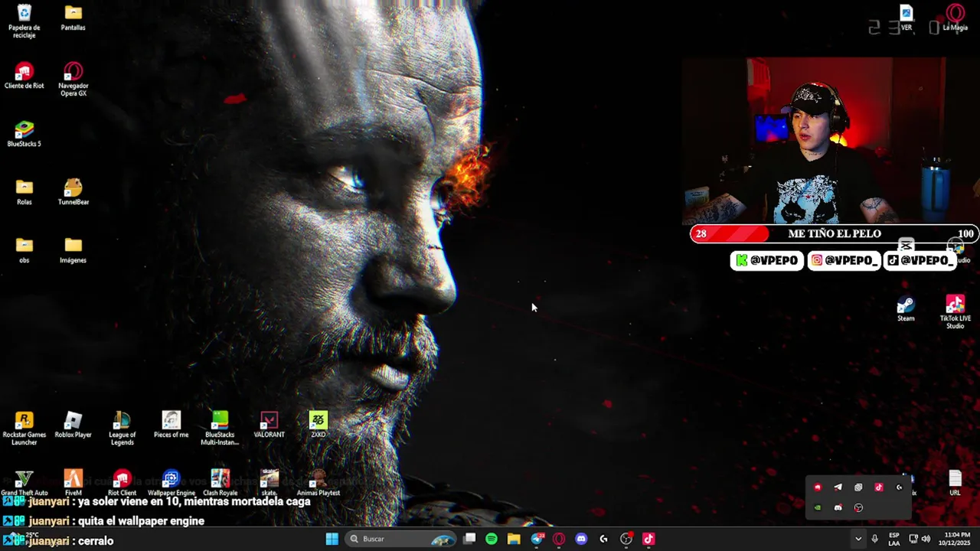Open Telegram from the taskbar
This screenshot has width=980, height=551.
point(537,539)
